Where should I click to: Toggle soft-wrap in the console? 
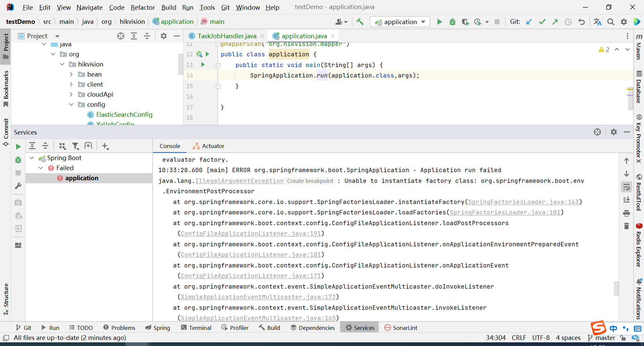point(627,187)
